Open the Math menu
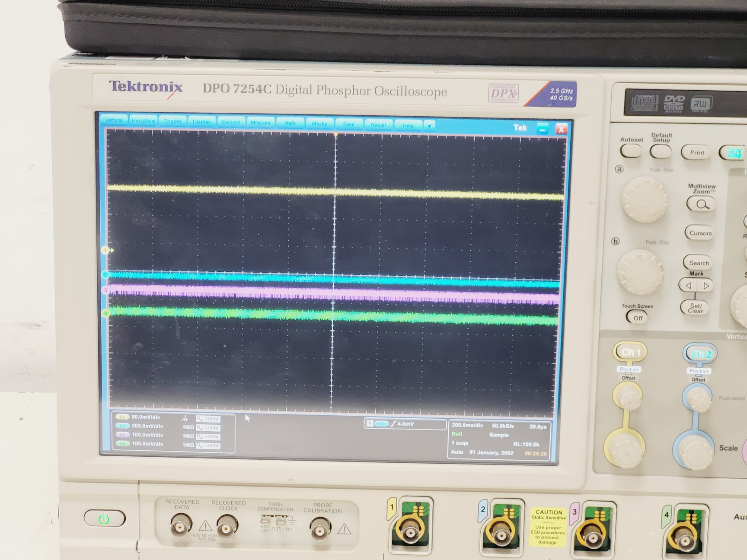 coord(290,123)
